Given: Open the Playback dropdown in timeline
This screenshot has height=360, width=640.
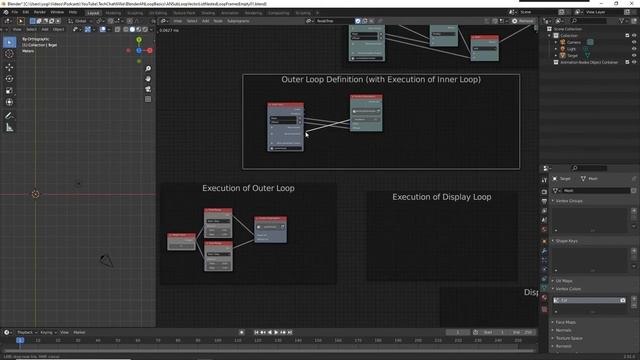Looking at the screenshot, I should pos(27,332).
